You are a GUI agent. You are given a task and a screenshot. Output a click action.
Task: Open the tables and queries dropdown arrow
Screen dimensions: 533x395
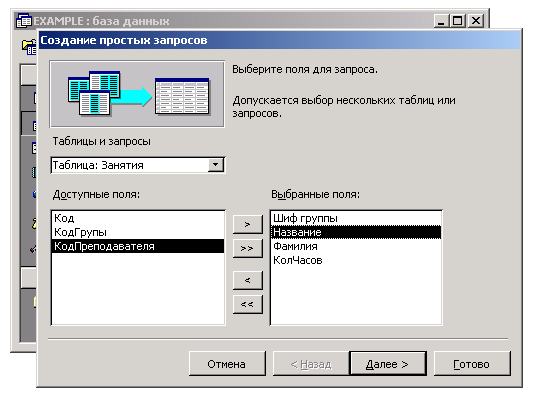click(216, 165)
